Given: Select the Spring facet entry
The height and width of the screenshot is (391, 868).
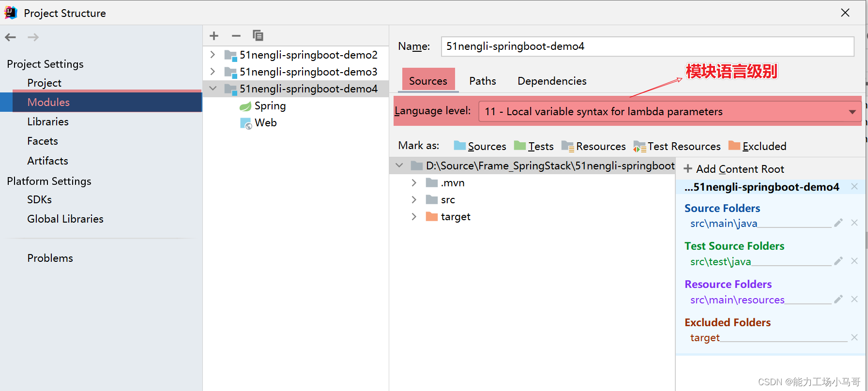Looking at the screenshot, I should coord(270,105).
